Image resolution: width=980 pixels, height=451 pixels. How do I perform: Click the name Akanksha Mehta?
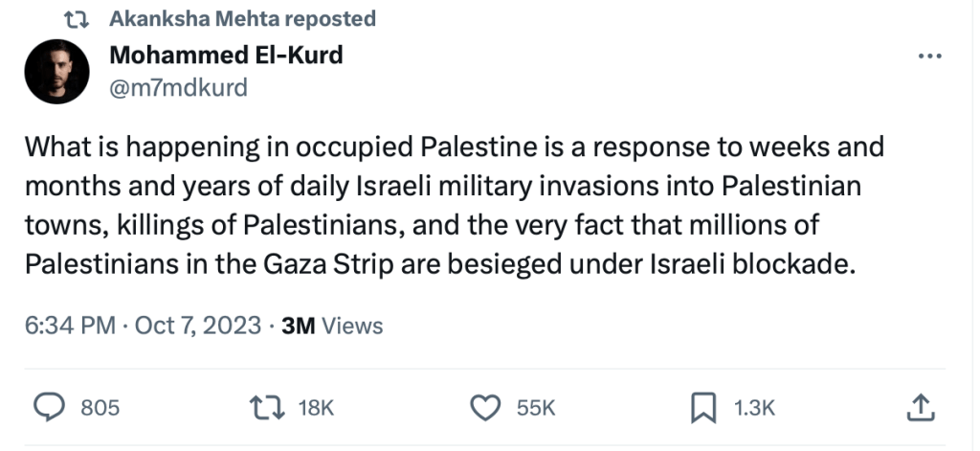coord(183,18)
